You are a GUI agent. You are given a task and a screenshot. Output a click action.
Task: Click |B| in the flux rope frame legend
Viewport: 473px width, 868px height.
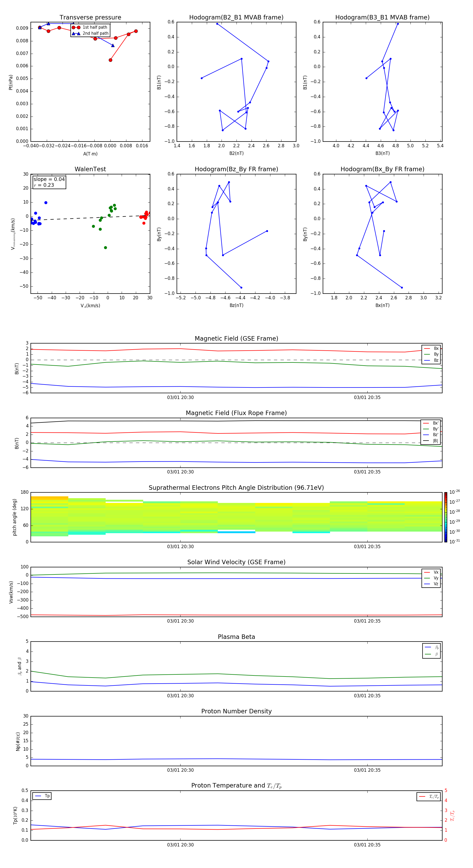point(431,441)
